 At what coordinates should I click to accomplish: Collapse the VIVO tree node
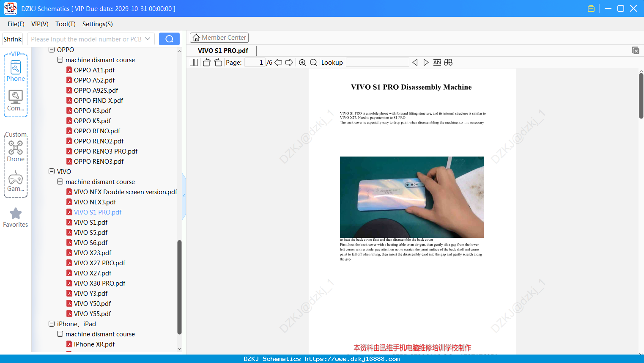[x=52, y=171]
